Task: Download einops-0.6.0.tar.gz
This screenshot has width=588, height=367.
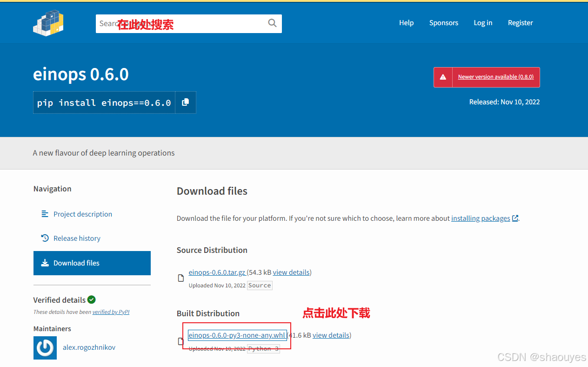Action: tap(217, 272)
